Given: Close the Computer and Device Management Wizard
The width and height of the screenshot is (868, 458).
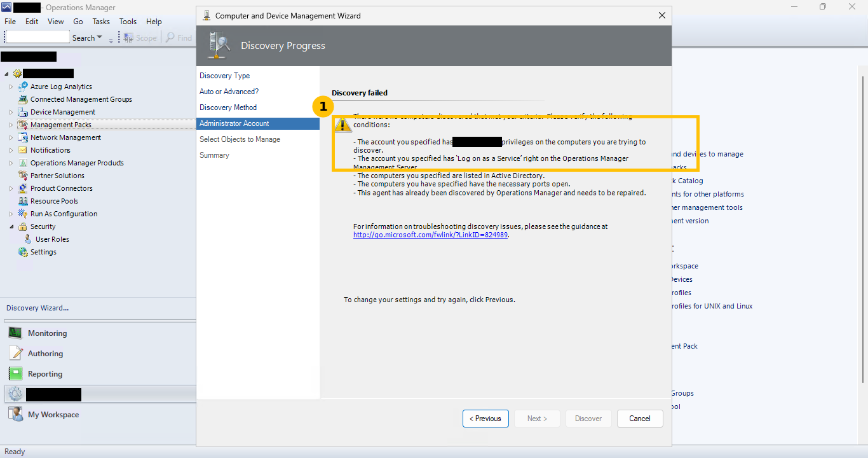Looking at the screenshot, I should (x=662, y=15).
